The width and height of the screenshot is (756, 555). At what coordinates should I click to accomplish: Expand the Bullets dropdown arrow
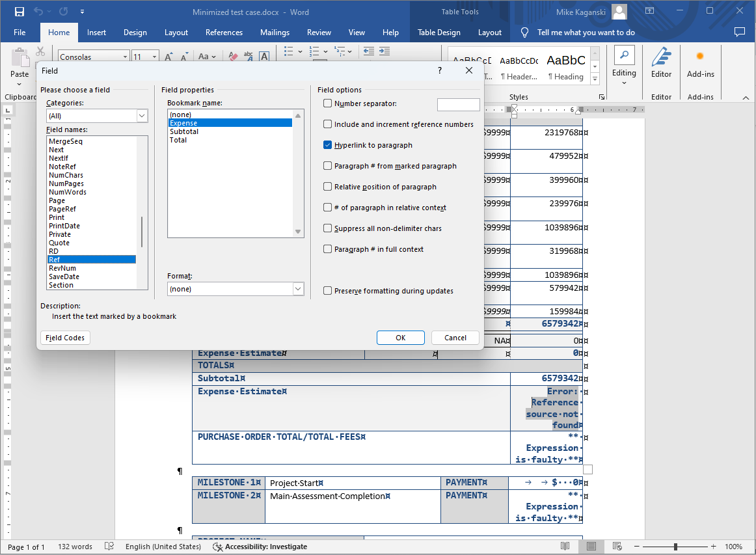coord(300,51)
